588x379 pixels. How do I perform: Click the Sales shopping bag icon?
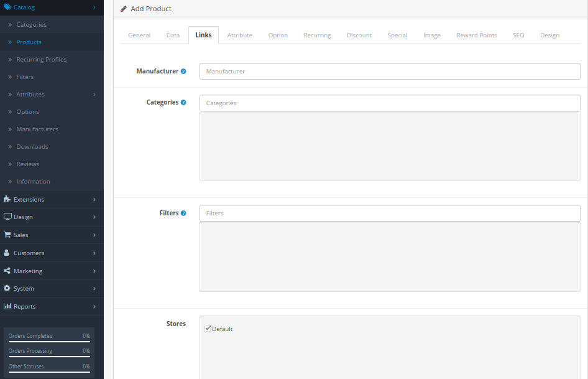coord(7,235)
